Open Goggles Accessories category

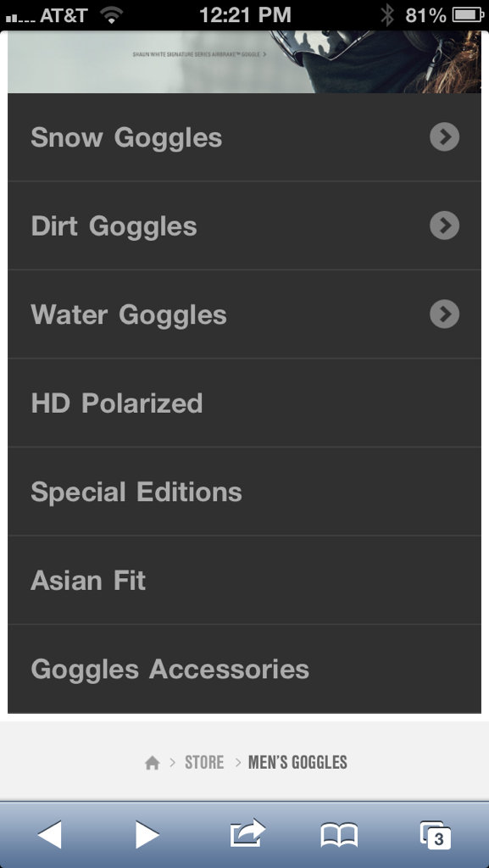(x=244, y=669)
